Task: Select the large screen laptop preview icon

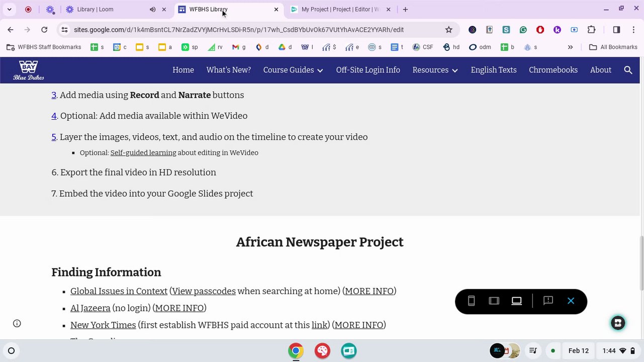Action: pyautogui.click(x=516, y=301)
